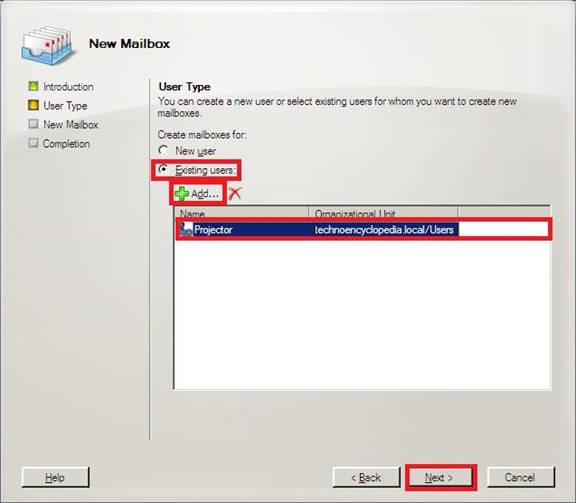Open the Introduction wizard step
The width and height of the screenshot is (576, 503).
pyautogui.click(x=68, y=87)
